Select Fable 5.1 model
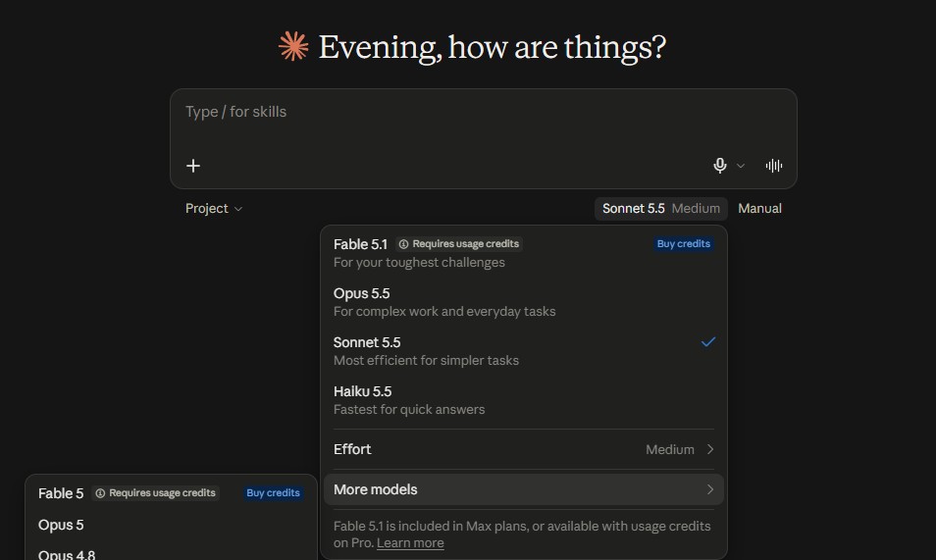936x560 pixels. [x=524, y=253]
